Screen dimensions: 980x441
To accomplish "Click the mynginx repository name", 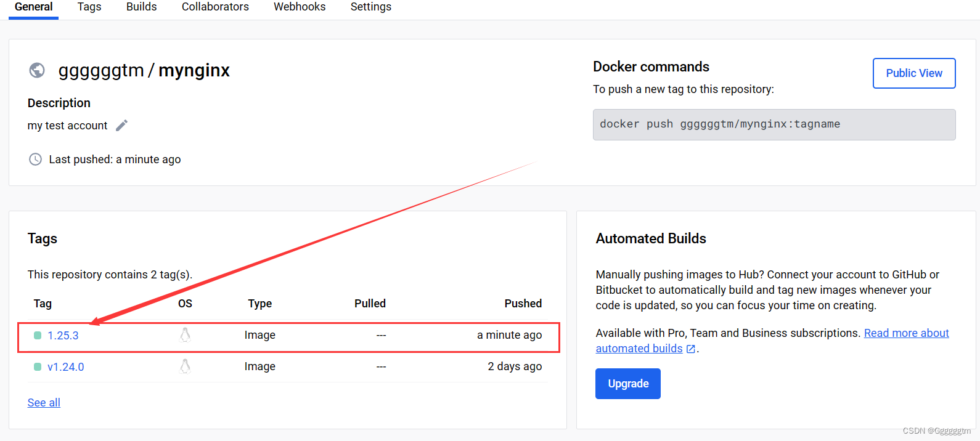I will pos(194,71).
